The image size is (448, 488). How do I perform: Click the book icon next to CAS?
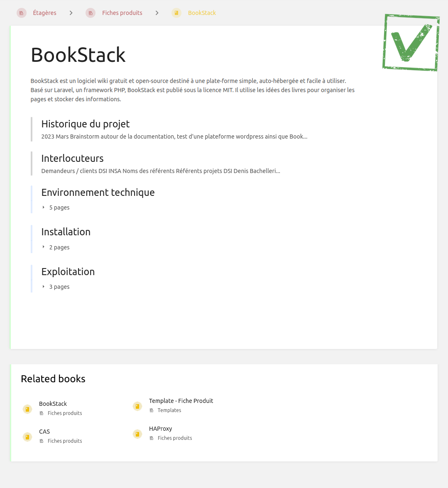coord(27,437)
